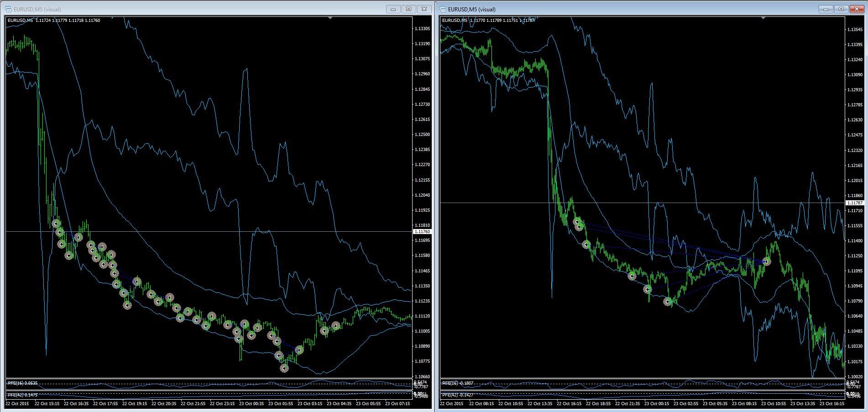Click the PFE(42) 0.1475 indicator label
This screenshot has height=412, width=868.
22,395
